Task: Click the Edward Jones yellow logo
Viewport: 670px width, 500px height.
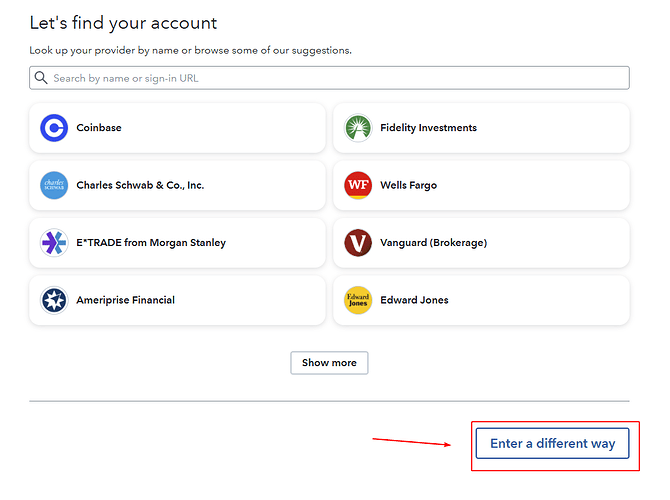Action: click(x=358, y=300)
